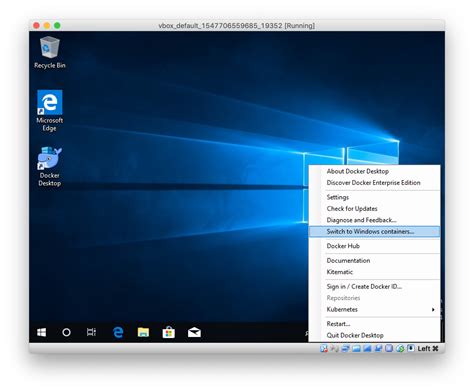
Task: Select the Docker Desktop whale shortcut
Action: click(x=50, y=166)
